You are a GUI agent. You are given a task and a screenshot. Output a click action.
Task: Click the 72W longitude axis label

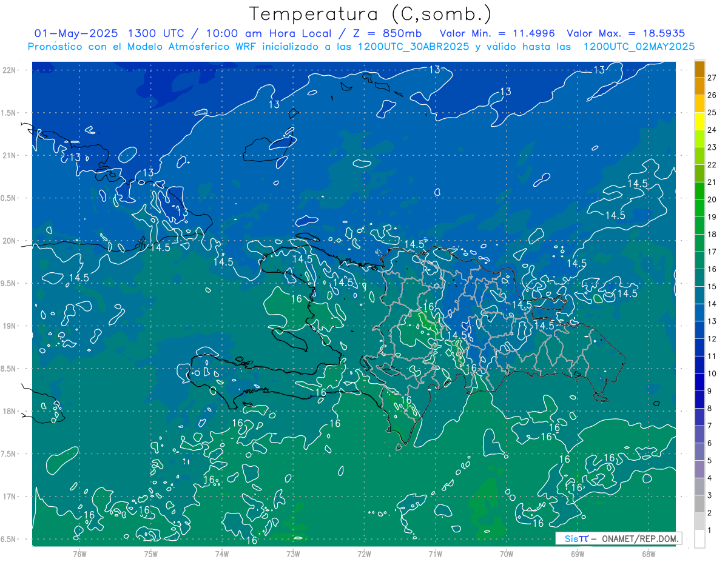364,554
